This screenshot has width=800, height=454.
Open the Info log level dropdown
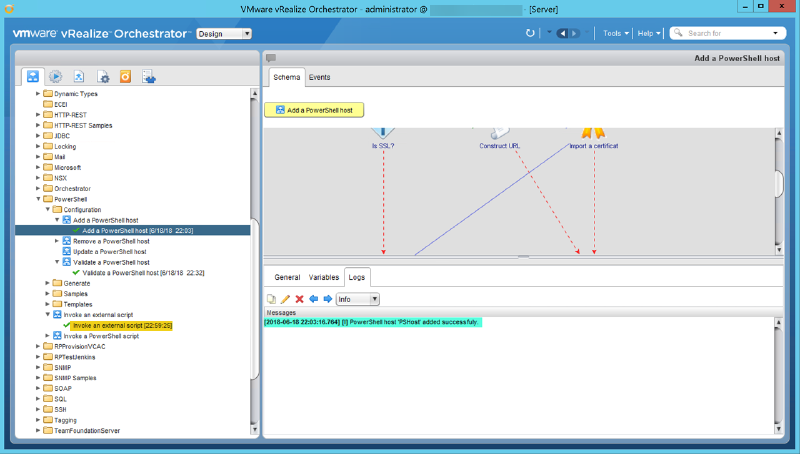point(357,299)
